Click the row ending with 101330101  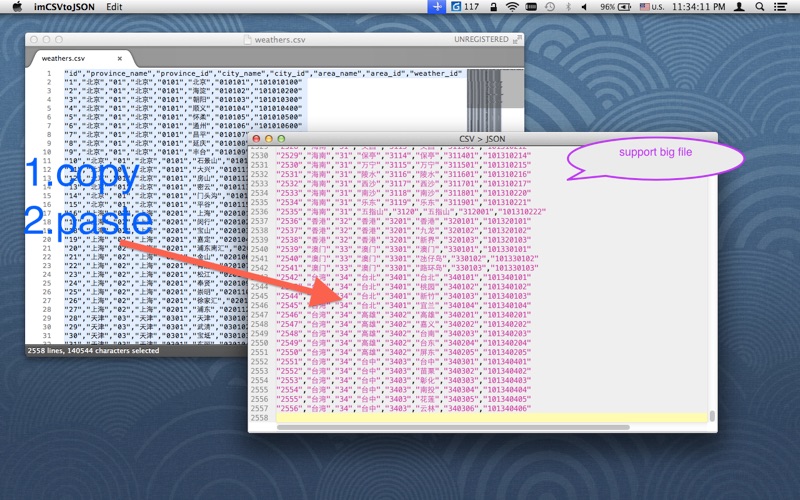coord(404,249)
